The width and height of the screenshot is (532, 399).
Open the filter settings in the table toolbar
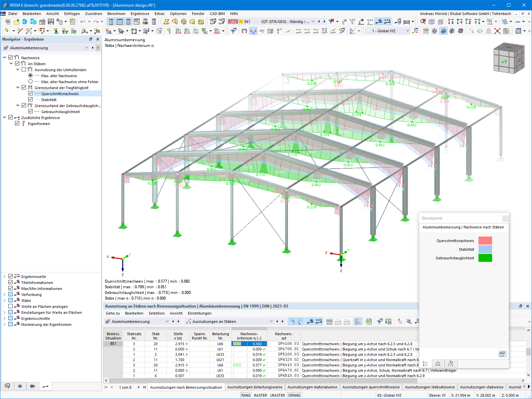point(379,322)
